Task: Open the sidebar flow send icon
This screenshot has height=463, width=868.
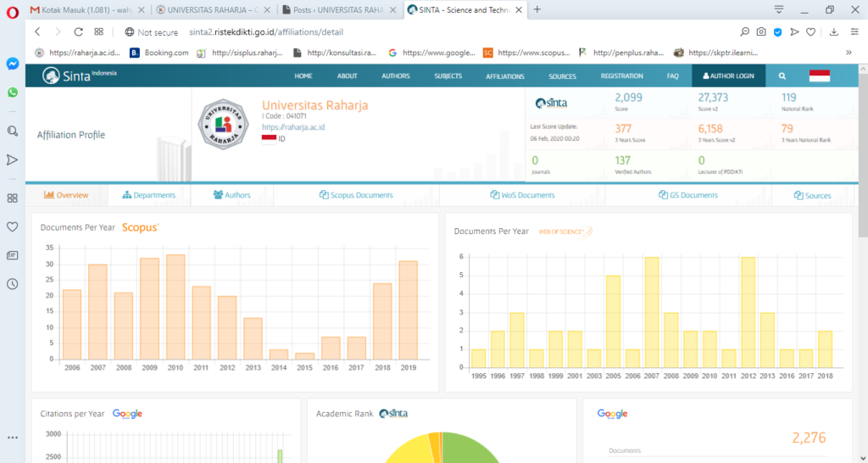Action: 12,160
